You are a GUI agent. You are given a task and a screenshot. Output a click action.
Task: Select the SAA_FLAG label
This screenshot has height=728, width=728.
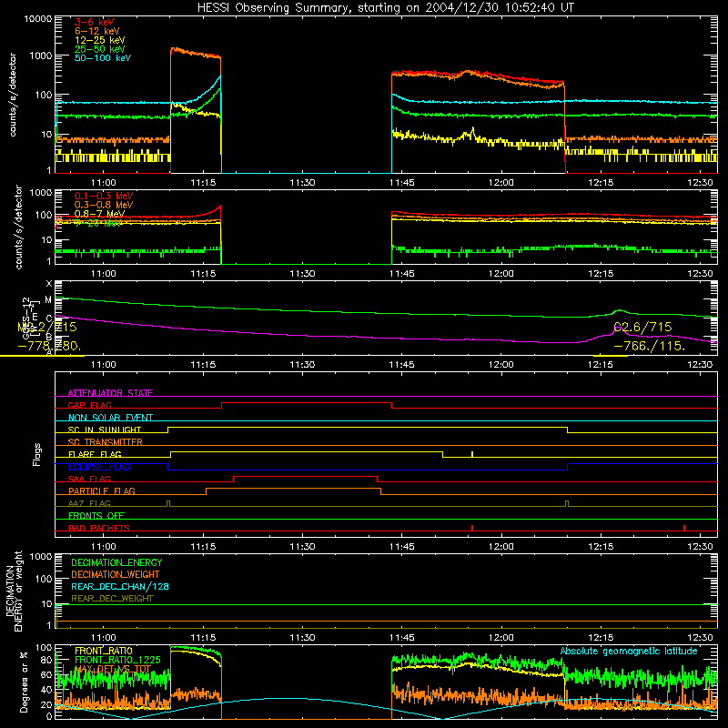[x=89, y=479]
